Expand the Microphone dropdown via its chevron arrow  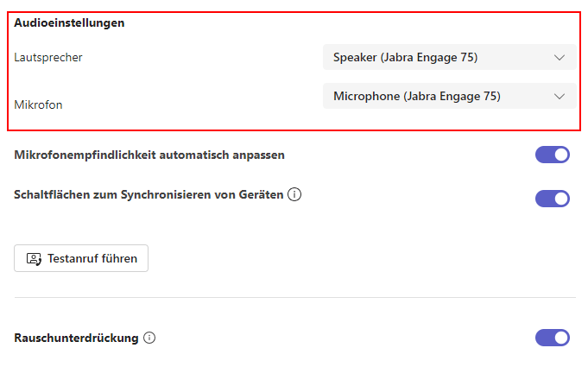(x=560, y=97)
